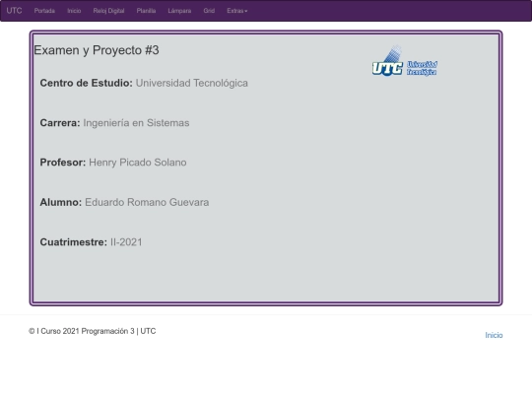This screenshot has height=399, width=532.
Task: Click the text "Universidad Tecnológica"
Action: (192, 83)
